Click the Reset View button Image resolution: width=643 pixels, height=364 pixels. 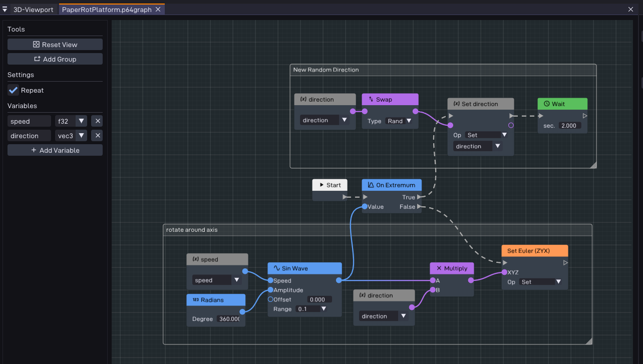[x=55, y=45]
